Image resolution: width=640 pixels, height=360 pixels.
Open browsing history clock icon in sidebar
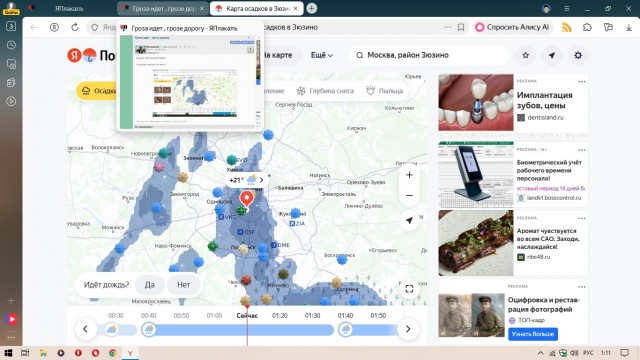tap(11, 45)
